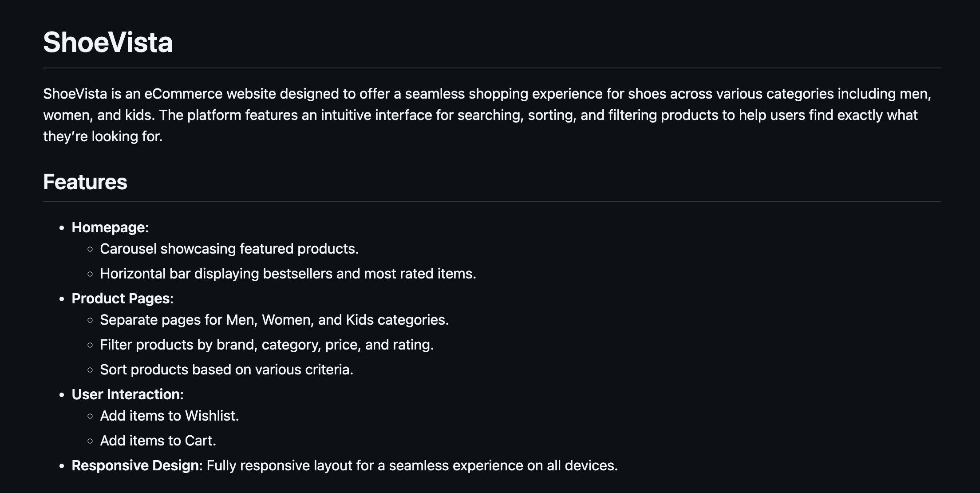Click the bold Homepage bullet label
Image resolution: width=980 pixels, height=493 pixels.
pyautogui.click(x=109, y=227)
